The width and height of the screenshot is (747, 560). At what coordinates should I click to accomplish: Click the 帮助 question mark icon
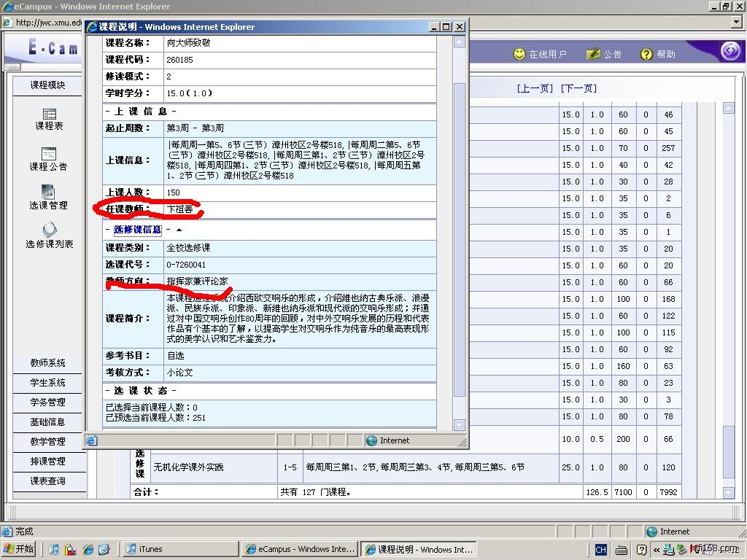[x=646, y=54]
